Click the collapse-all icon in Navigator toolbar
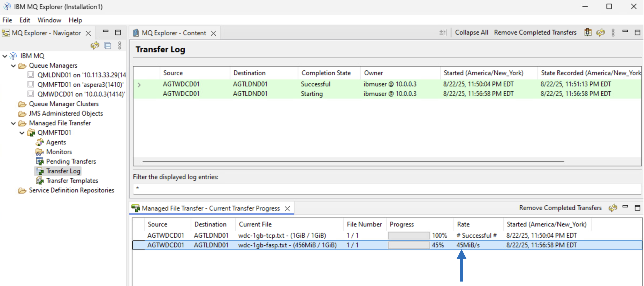The image size is (644, 286). coord(108,45)
